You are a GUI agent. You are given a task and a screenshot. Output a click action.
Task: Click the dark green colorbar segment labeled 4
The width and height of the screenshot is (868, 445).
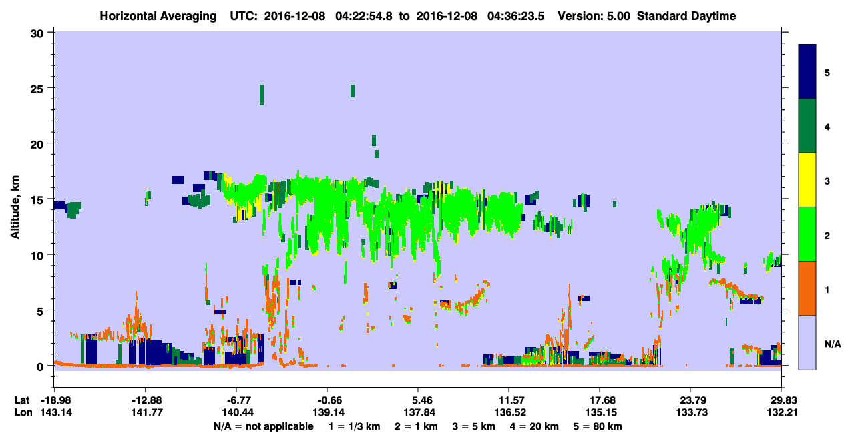[x=808, y=126]
